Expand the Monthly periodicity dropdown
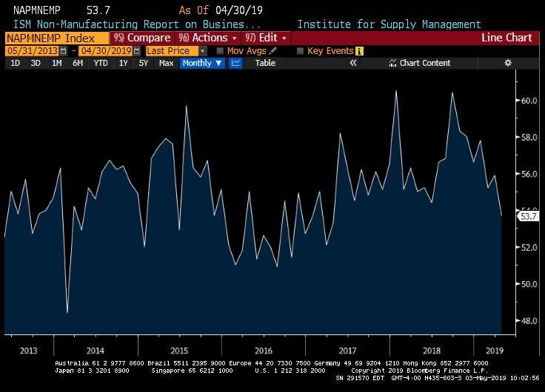The height and width of the screenshot is (392, 545). (x=202, y=63)
